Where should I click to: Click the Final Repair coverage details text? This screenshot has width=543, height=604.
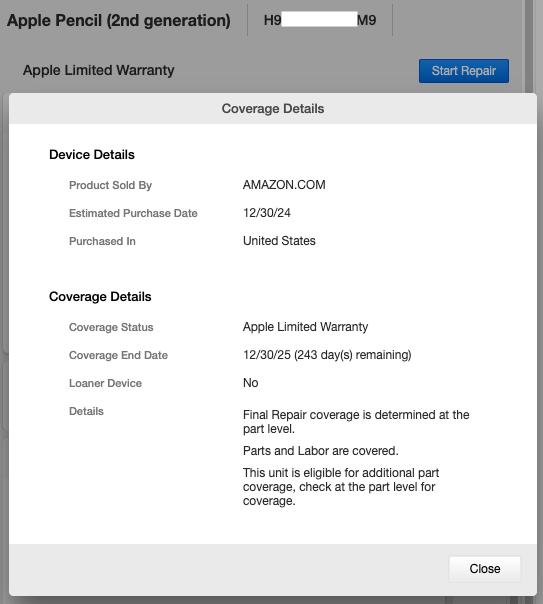(x=356, y=422)
